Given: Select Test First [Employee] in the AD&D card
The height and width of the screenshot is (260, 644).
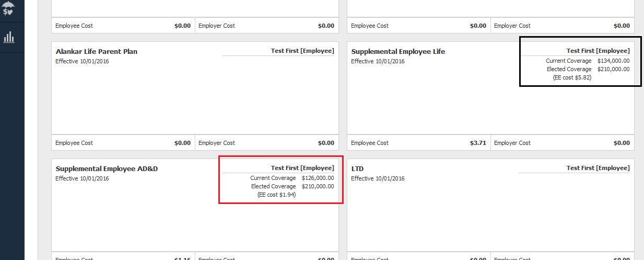Looking at the screenshot, I should click(x=302, y=168).
